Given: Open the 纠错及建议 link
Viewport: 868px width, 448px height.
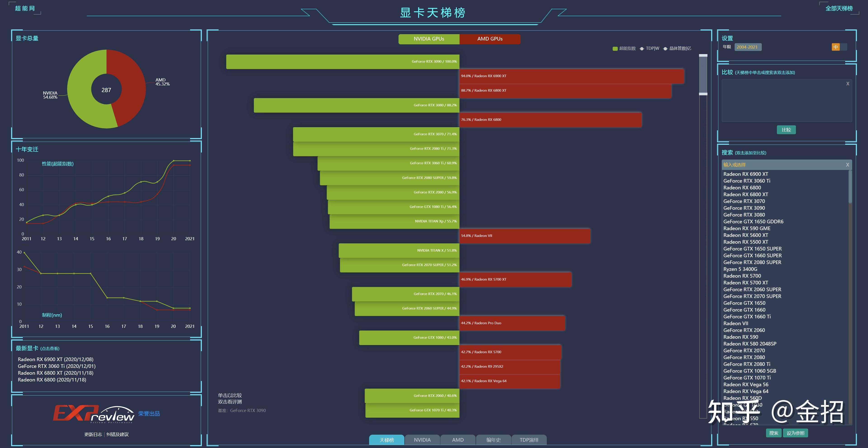Looking at the screenshot, I should tap(118, 434).
